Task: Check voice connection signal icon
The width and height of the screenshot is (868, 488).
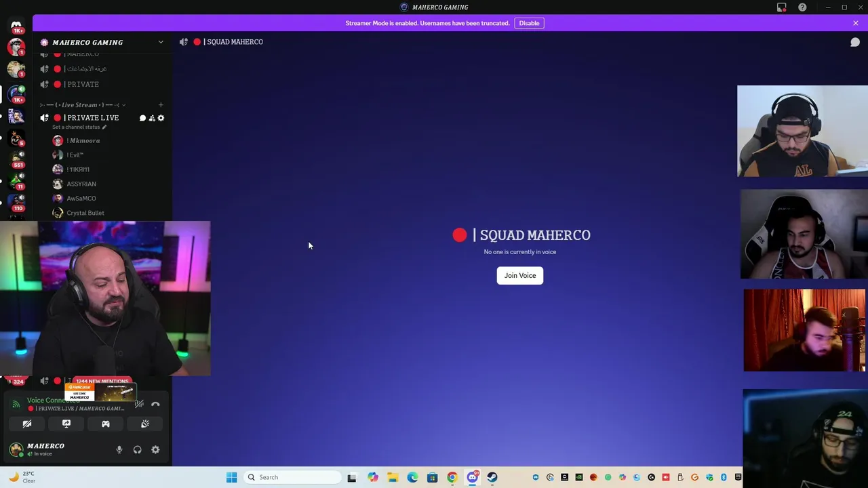Action: tap(16, 404)
